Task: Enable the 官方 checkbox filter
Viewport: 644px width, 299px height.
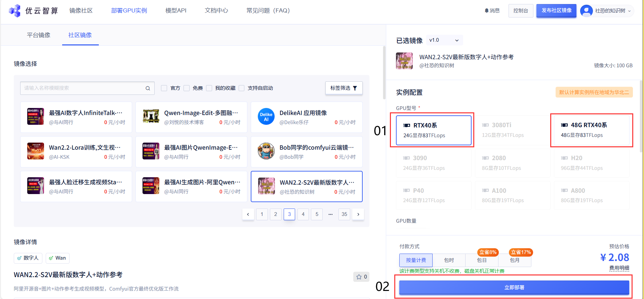Action: click(164, 88)
